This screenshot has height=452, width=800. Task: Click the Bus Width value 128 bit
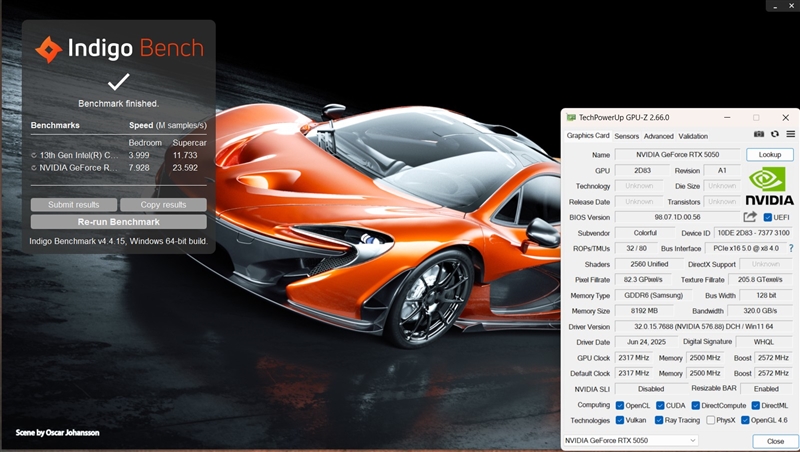pyautogui.click(x=766, y=295)
